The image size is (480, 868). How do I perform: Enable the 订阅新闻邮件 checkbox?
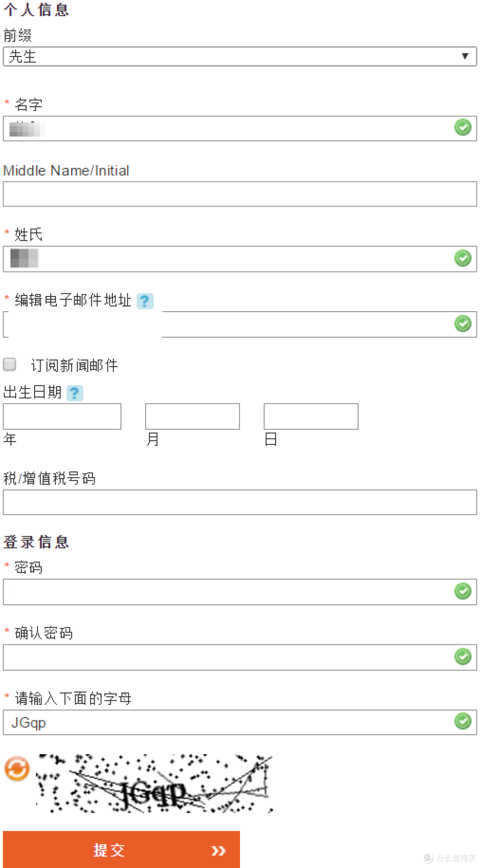9,364
